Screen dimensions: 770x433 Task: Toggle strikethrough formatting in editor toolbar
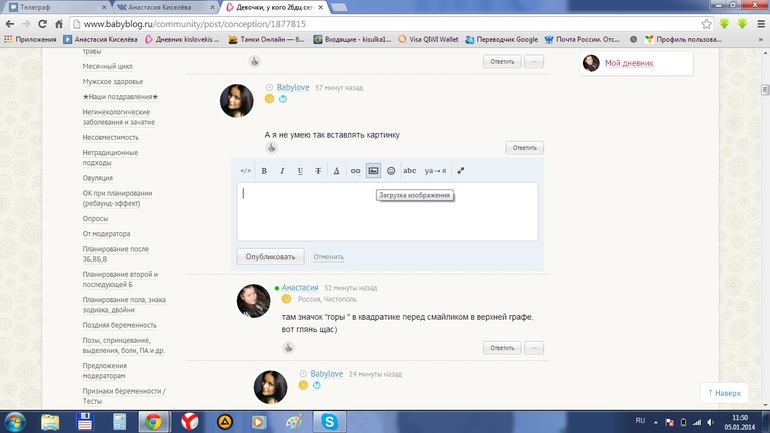318,171
